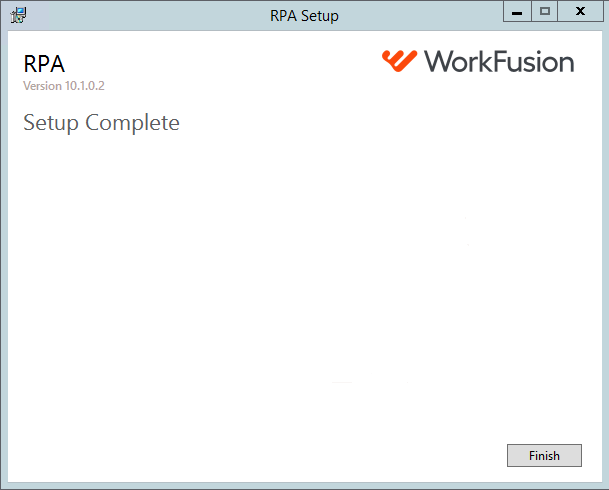Click the Version 10.1.0.2 label

[x=64, y=86]
